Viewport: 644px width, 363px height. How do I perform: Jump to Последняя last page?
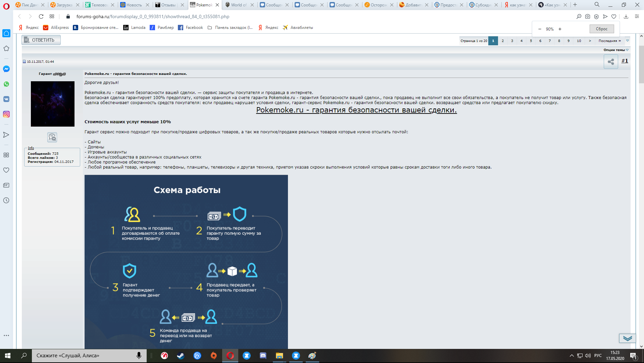click(609, 41)
